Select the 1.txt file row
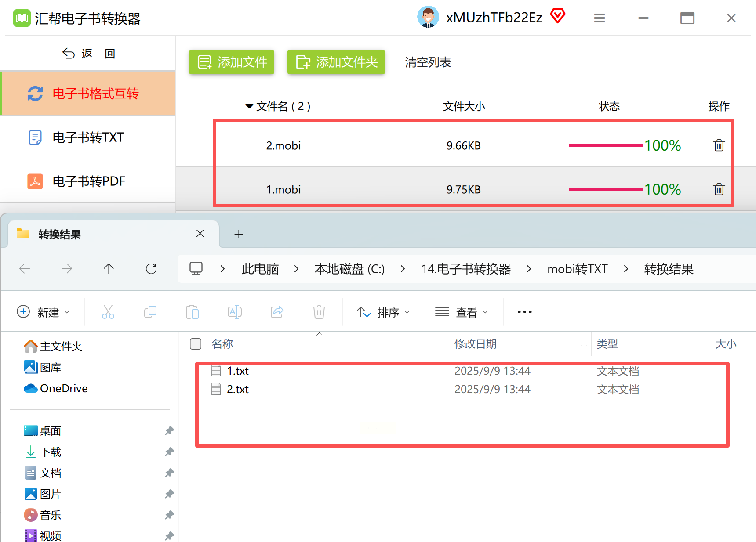756x542 pixels. pyautogui.click(x=462, y=371)
